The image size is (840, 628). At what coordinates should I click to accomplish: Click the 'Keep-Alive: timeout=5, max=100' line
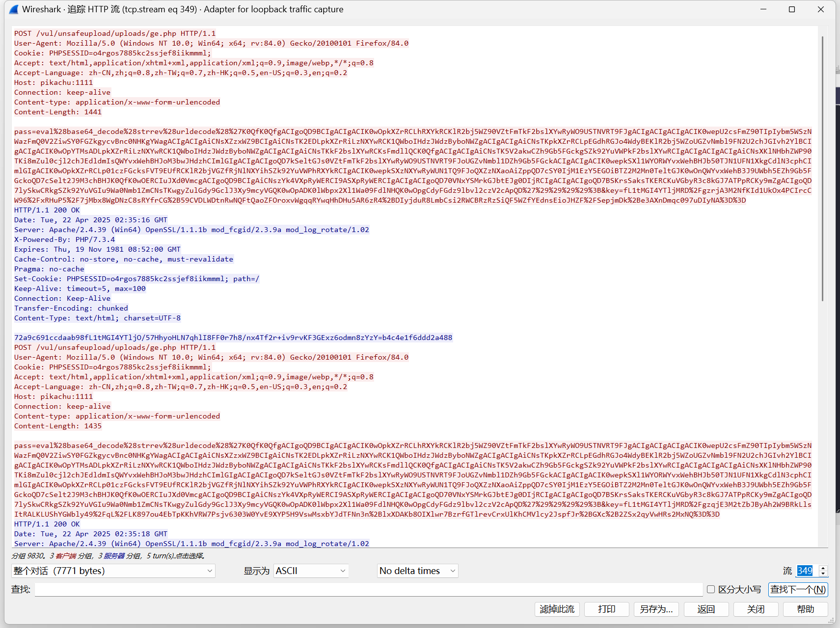pyautogui.click(x=80, y=288)
